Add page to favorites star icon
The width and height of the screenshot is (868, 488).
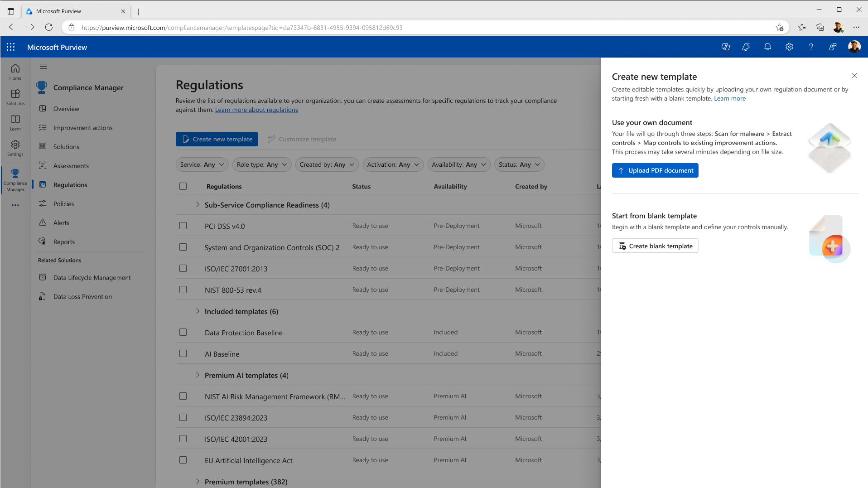click(x=779, y=27)
